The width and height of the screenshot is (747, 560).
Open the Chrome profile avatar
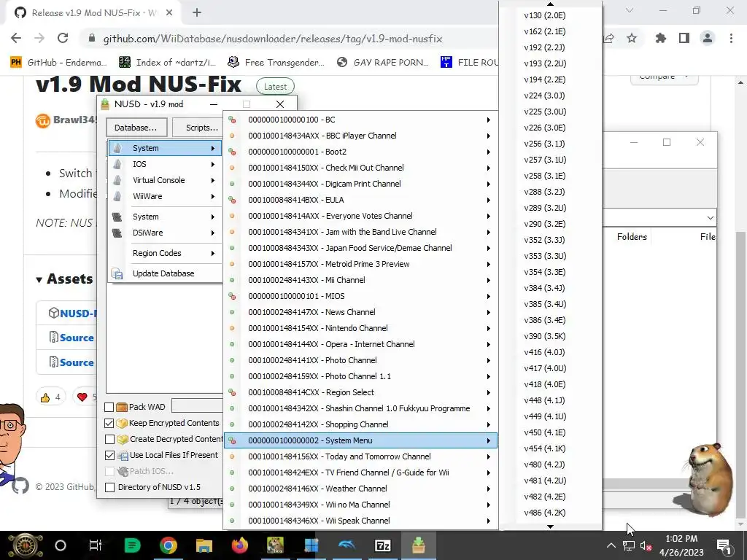(708, 38)
